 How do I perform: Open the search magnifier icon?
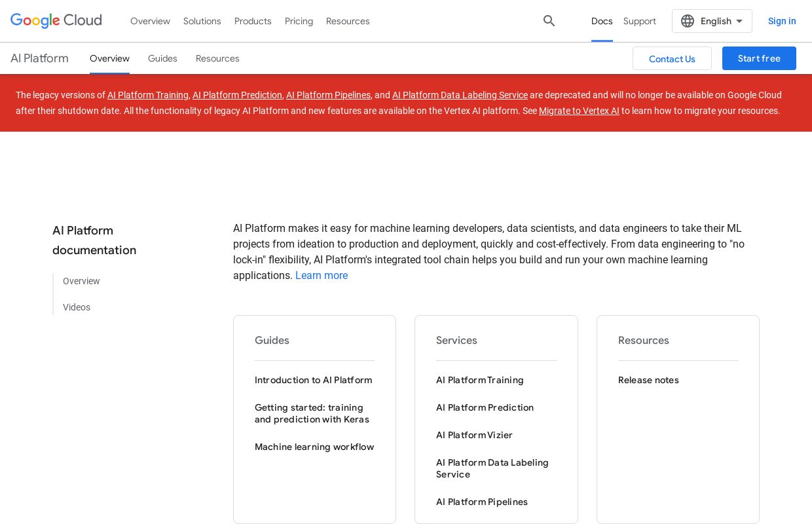coord(549,21)
